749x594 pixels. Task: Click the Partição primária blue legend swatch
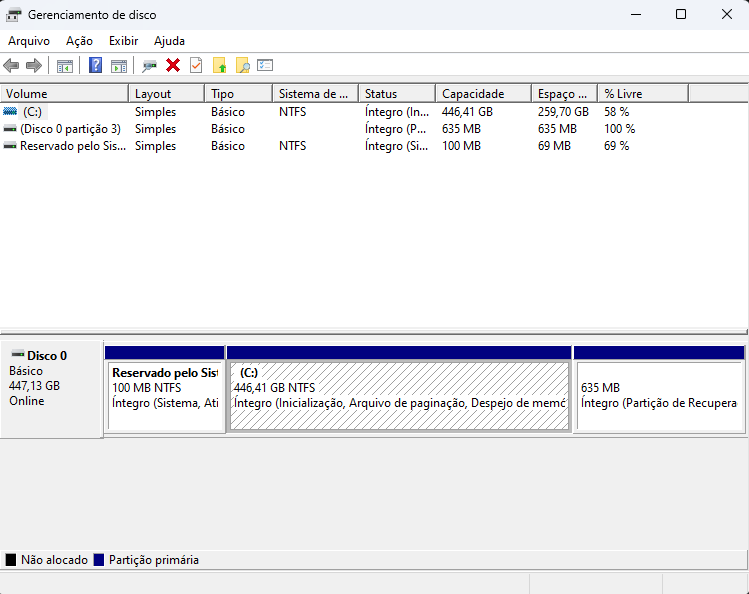coord(99,560)
